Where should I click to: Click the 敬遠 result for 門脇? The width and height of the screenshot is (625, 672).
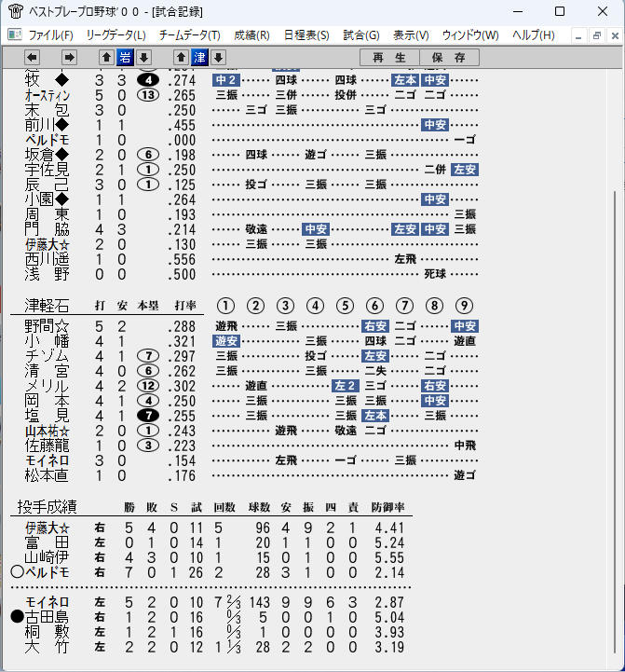[x=256, y=229]
